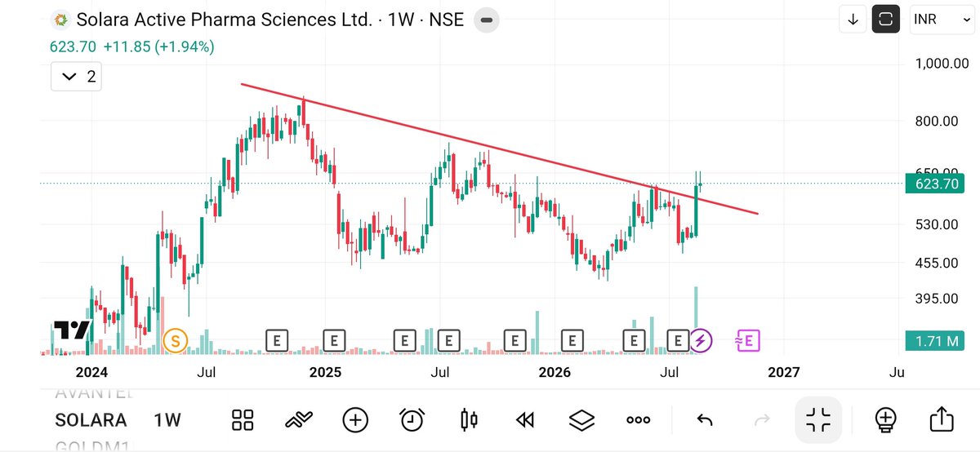
Task: Open the indicators icon
Action: (x=299, y=420)
